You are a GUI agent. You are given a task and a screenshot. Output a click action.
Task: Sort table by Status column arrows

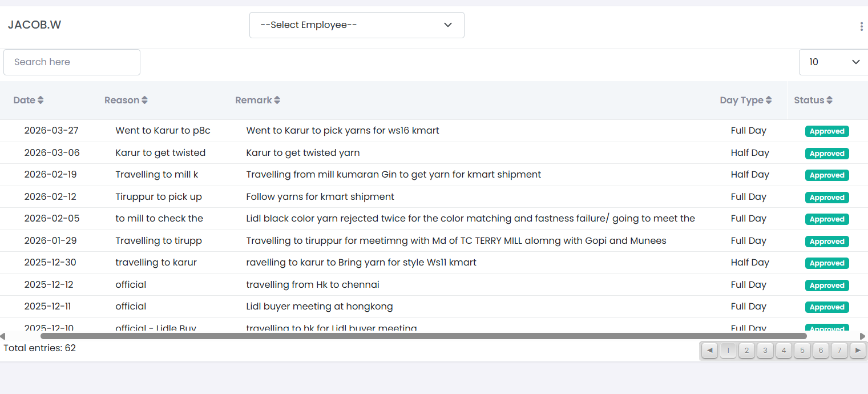click(829, 100)
